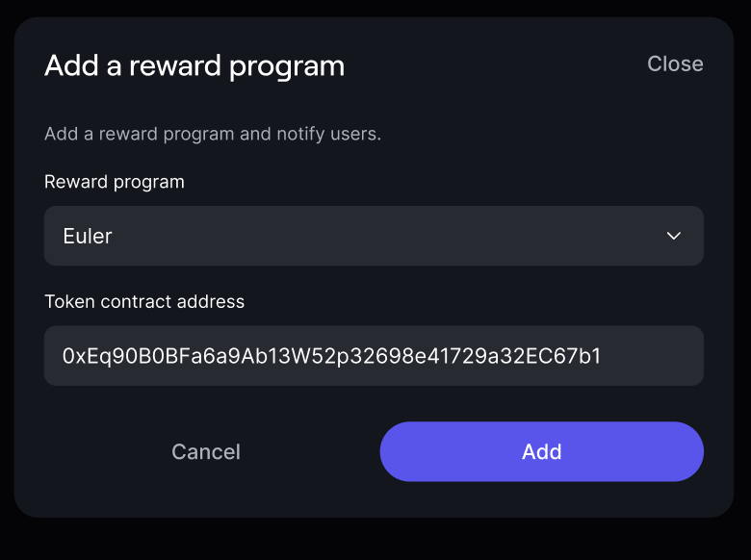This screenshot has height=560, width=751.
Task: Open the Reward program dropdown
Action: (x=374, y=236)
